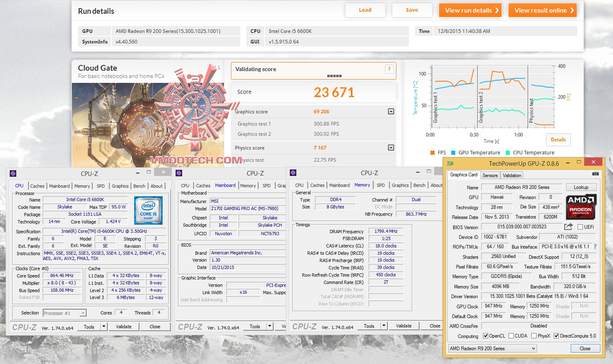Screen dimensions: 613x364
Task: Open About tab in CPU-Z processor window
Action: click(x=157, y=186)
